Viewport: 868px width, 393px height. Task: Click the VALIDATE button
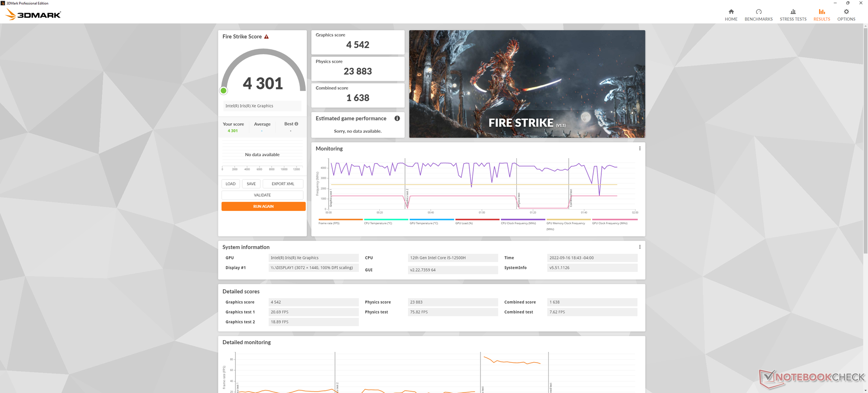[262, 195]
